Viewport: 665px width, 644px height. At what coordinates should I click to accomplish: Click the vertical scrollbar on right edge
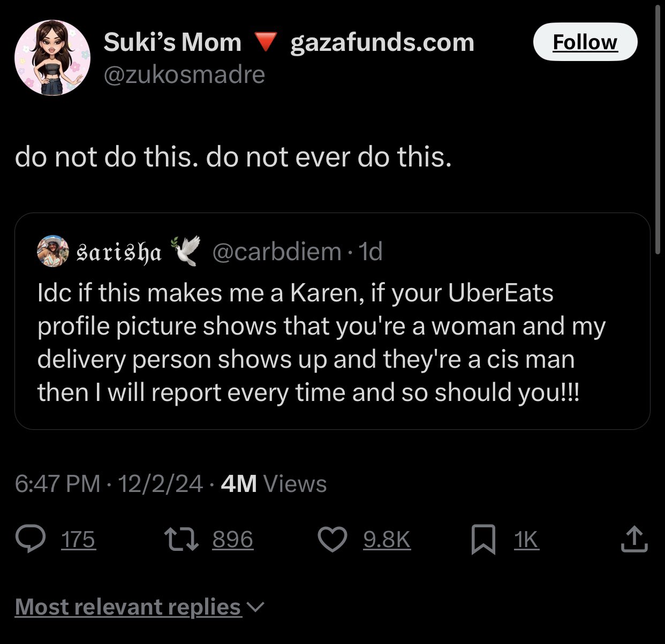coord(658,128)
